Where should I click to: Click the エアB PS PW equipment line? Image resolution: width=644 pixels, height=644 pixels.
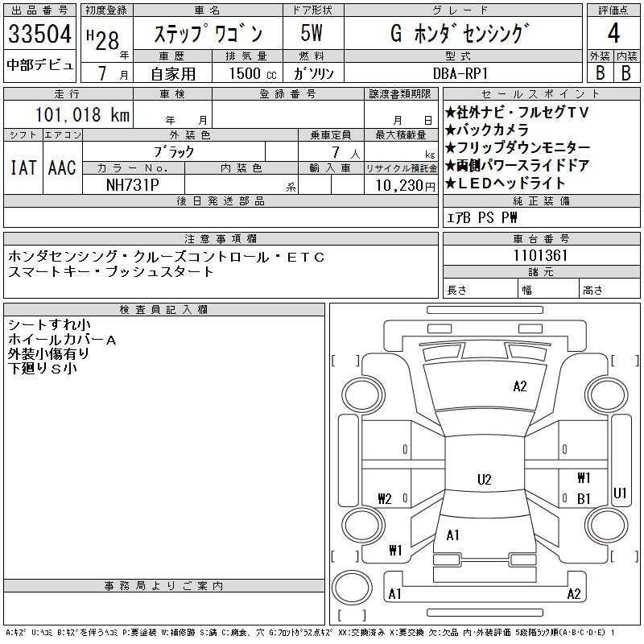tap(481, 217)
